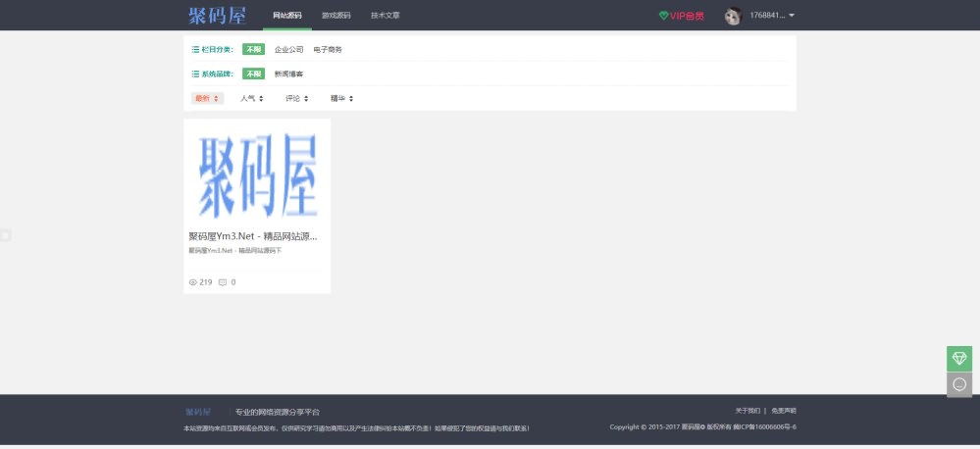This screenshot has height=449, width=980.
Task: Click the list icon beside 栏目分类
Action: pos(195,49)
